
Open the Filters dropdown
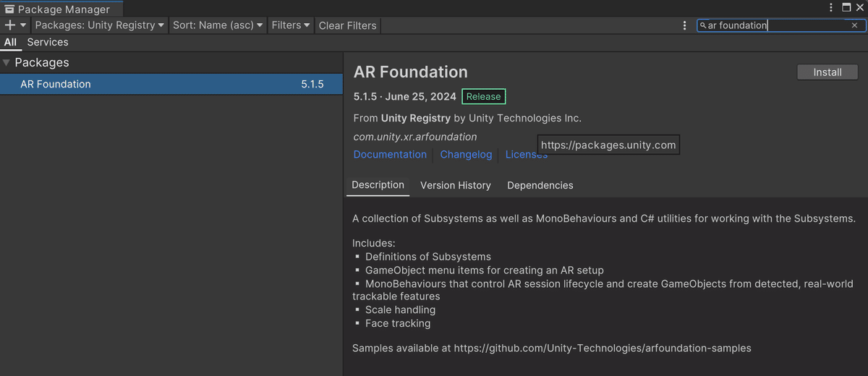pyautogui.click(x=291, y=25)
